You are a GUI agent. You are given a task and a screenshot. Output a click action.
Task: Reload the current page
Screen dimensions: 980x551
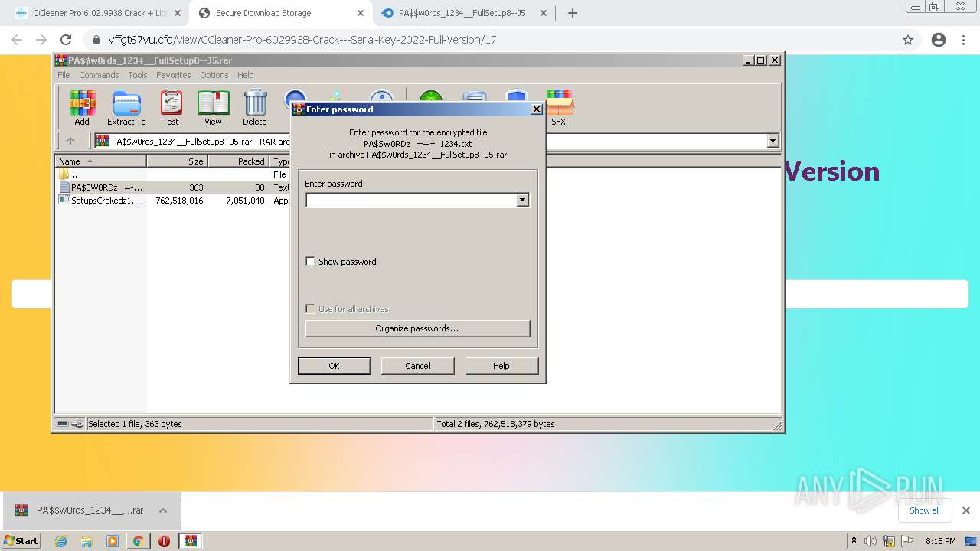point(66,40)
